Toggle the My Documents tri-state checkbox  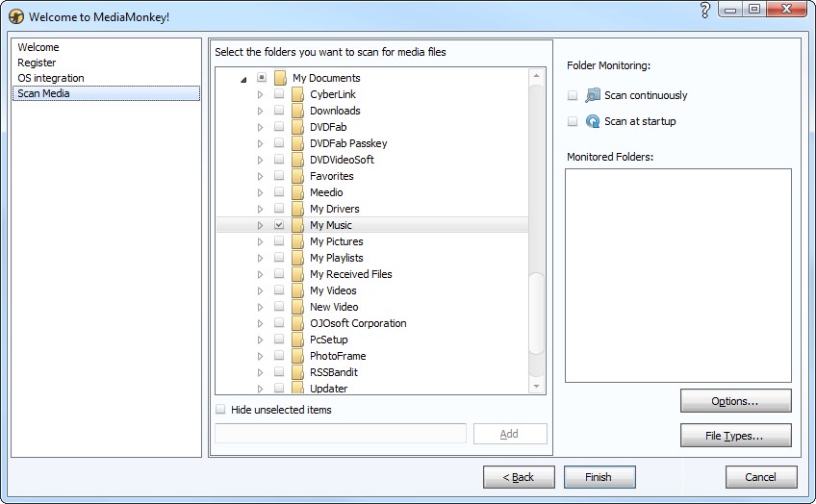[x=261, y=78]
